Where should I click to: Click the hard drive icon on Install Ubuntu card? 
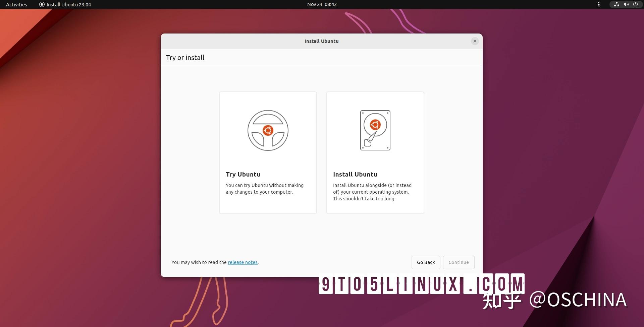[x=375, y=130]
